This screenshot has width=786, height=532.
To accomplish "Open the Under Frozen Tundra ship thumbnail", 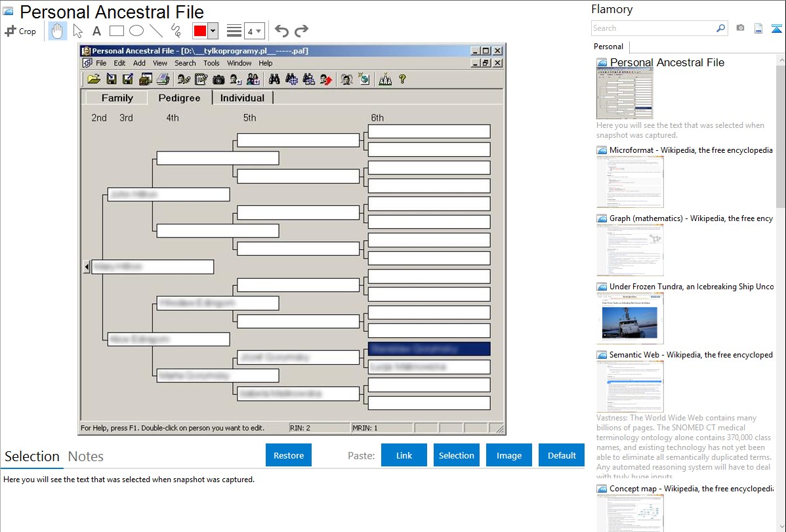I will pyautogui.click(x=630, y=318).
